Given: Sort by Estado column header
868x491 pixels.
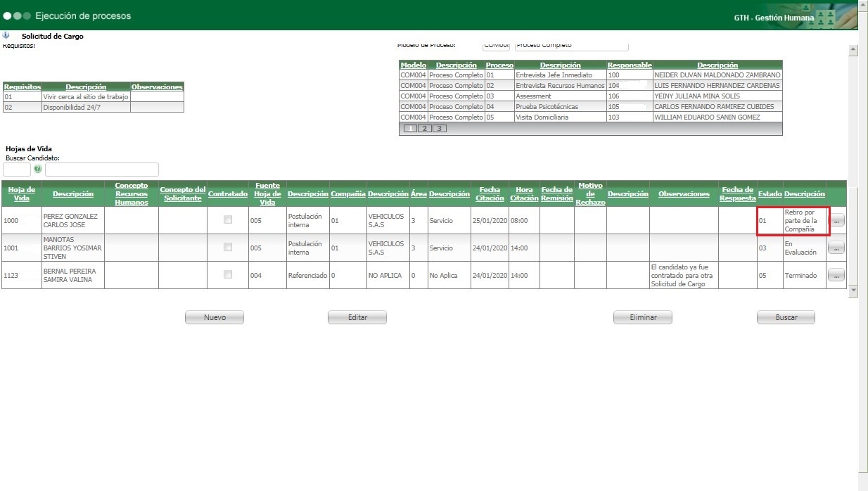Looking at the screenshot, I should click(x=769, y=193).
